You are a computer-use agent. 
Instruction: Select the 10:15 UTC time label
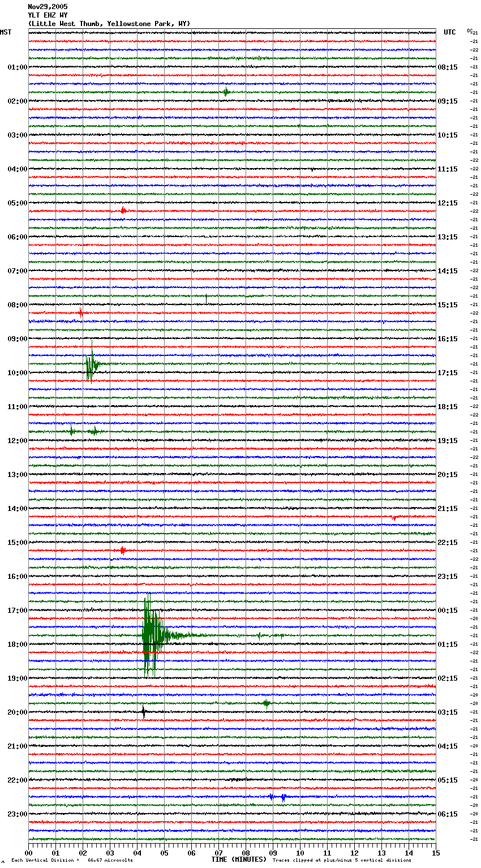(448, 135)
